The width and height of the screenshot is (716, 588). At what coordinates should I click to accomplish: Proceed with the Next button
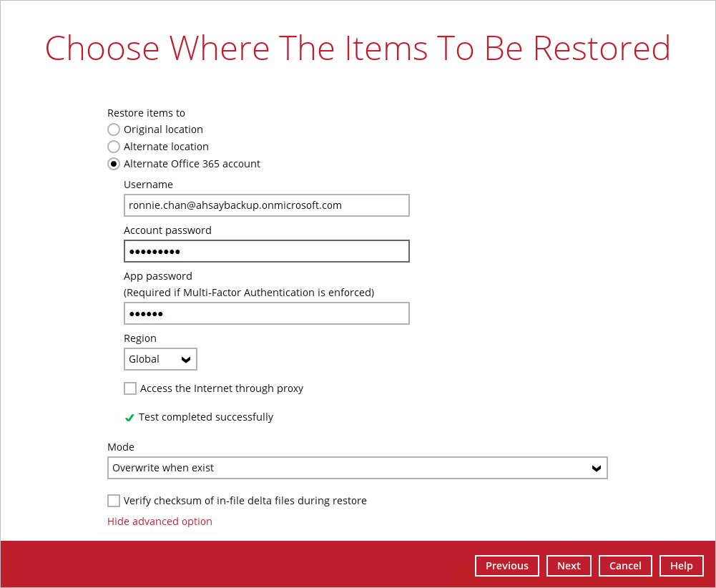click(569, 566)
